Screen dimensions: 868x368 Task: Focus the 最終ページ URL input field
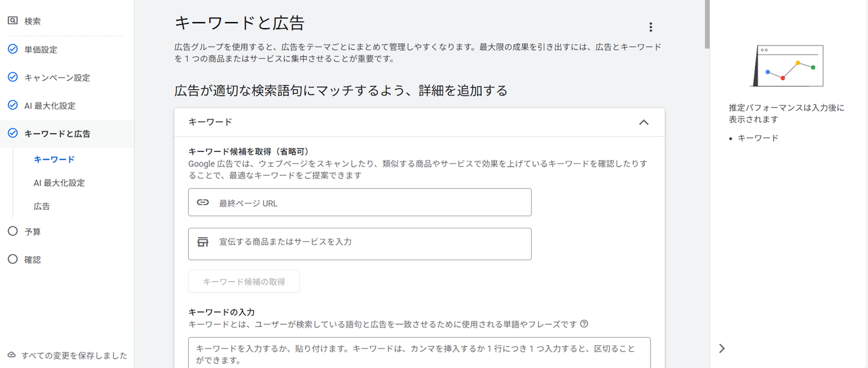369,203
